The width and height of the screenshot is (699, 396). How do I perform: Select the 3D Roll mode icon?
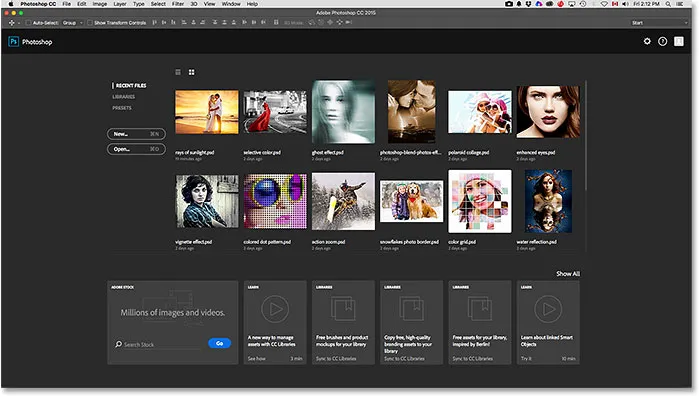(x=321, y=22)
